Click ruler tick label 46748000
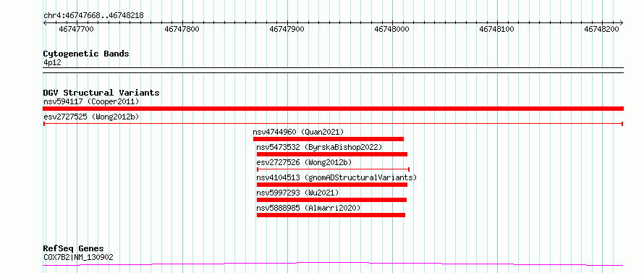The image size is (644, 273). [x=391, y=29]
